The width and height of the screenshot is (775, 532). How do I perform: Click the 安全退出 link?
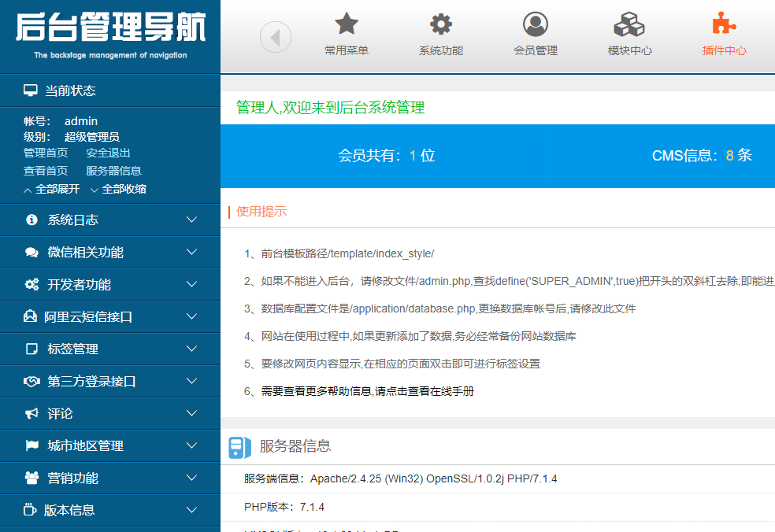[109, 153]
